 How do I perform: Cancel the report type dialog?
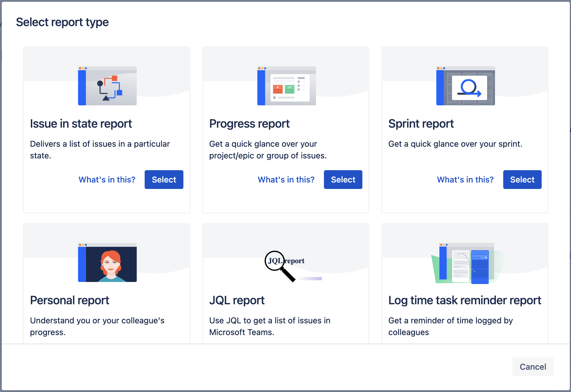533,367
